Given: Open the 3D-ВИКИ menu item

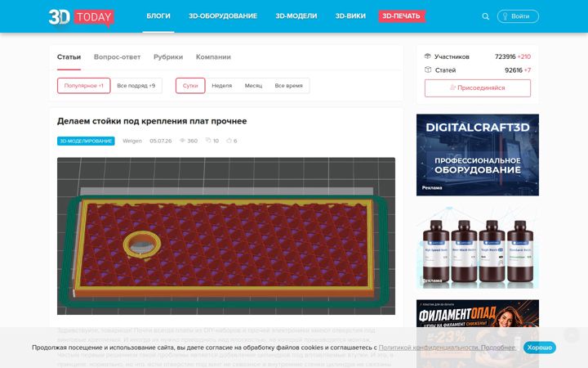Looking at the screenshot, I should coord(350,16).
